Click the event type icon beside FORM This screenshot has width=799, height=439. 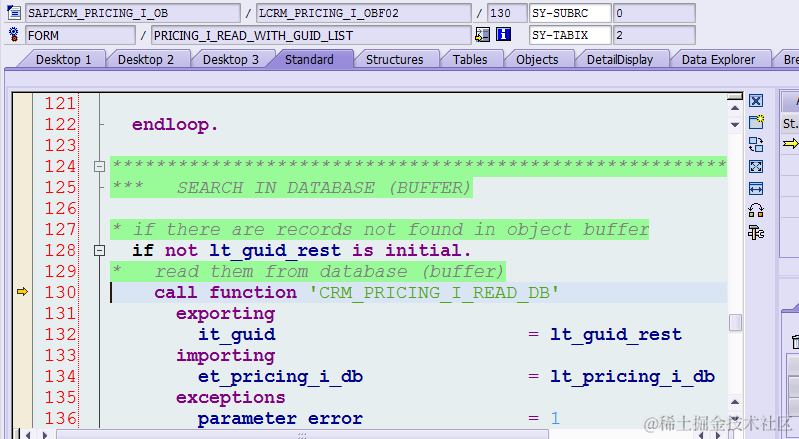click(14, 35)
